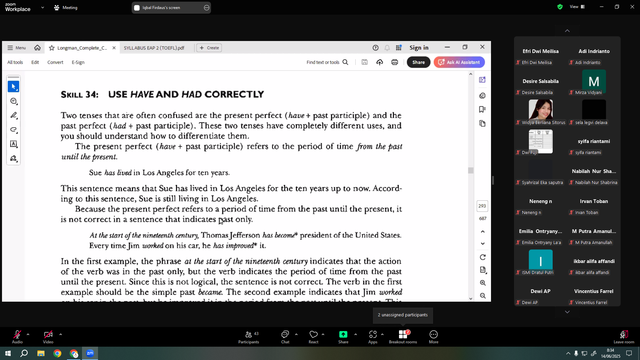Image resolution: width=640 pixels, height=360 pixels.
Task: Open Zoom Apps icon
Action: point(373,337)
